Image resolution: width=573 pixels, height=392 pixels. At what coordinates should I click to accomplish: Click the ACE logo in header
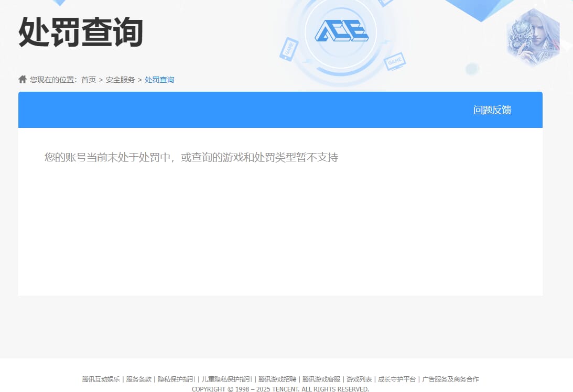click(342, 31)
